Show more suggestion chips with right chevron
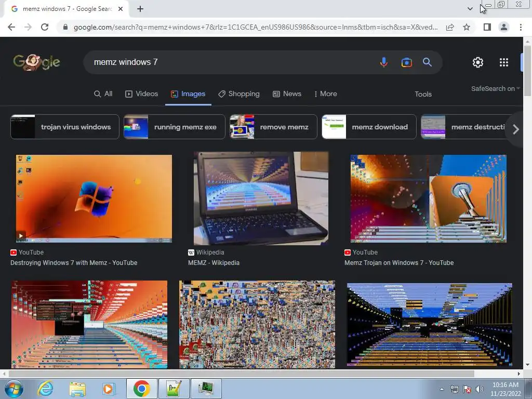This screenshot has width=532, height=399. 516,129
